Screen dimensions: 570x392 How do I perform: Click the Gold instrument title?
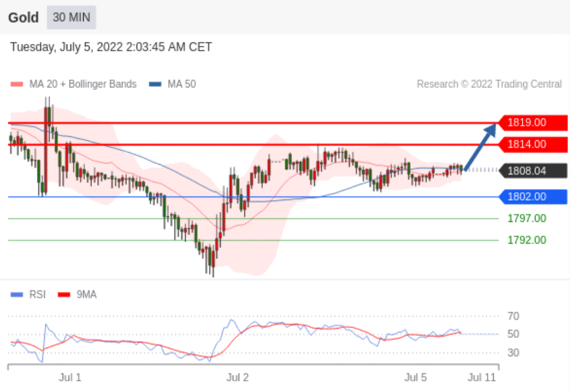tap(23, 17)
